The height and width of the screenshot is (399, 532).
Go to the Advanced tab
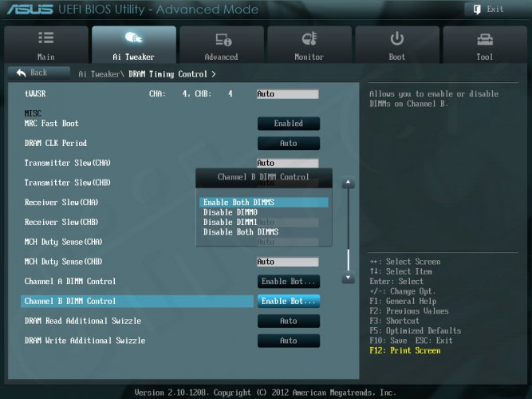222,45
